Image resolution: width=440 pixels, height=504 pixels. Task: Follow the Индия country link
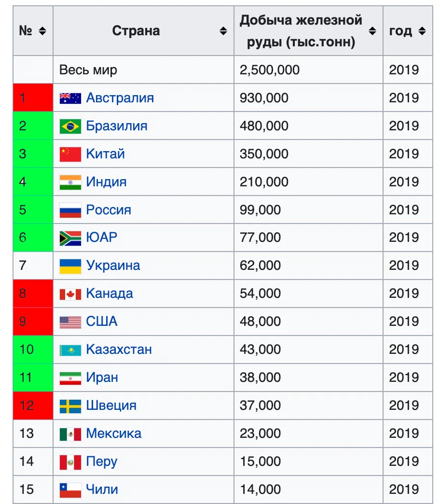click(106, 182)
